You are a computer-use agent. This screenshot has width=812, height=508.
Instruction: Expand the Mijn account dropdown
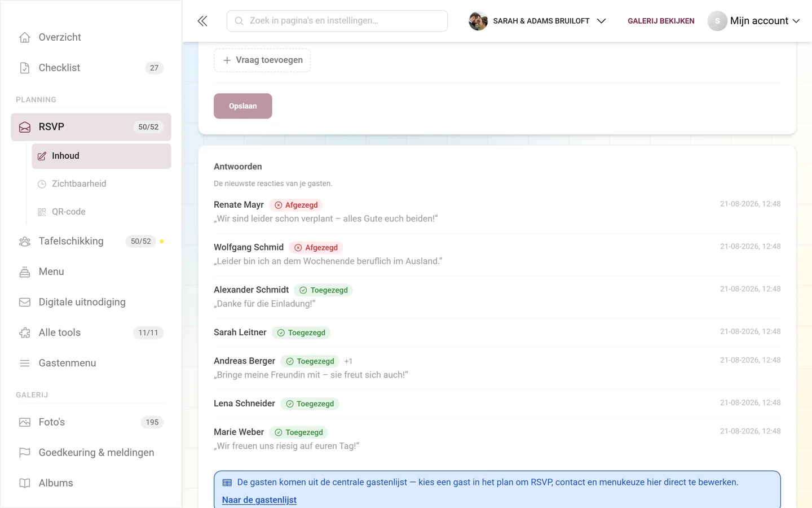(x=754, y=21)
